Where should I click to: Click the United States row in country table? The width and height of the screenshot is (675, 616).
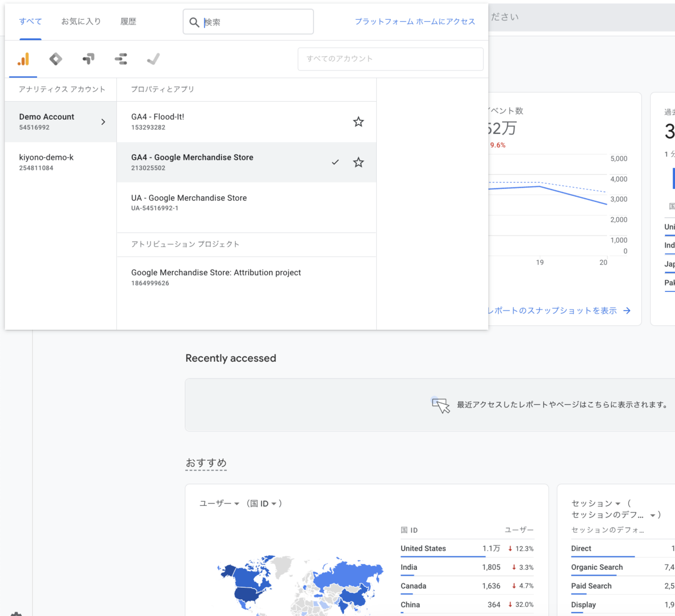click(x=467, y=548)
